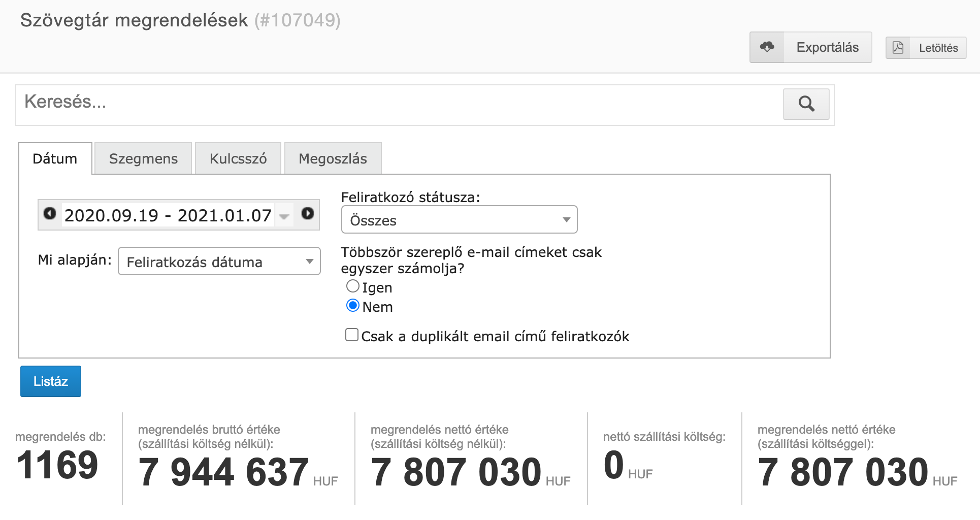Click the blue Listáz button
Screen dimensions: 980x520
coord(51,381)
